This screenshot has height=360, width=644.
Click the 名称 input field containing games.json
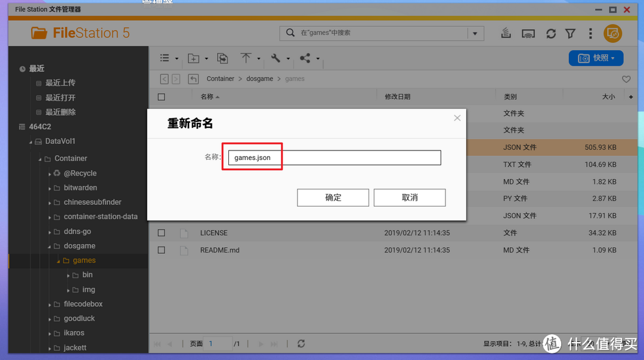(x=335, y=158)
